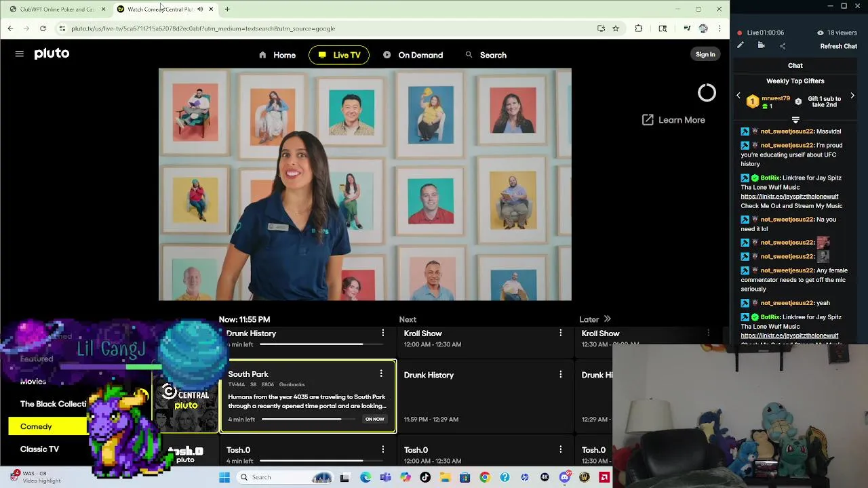Open the On Demand tab
Image resolution: width=868 pixels, height=488 pixels.
(412, 55)
